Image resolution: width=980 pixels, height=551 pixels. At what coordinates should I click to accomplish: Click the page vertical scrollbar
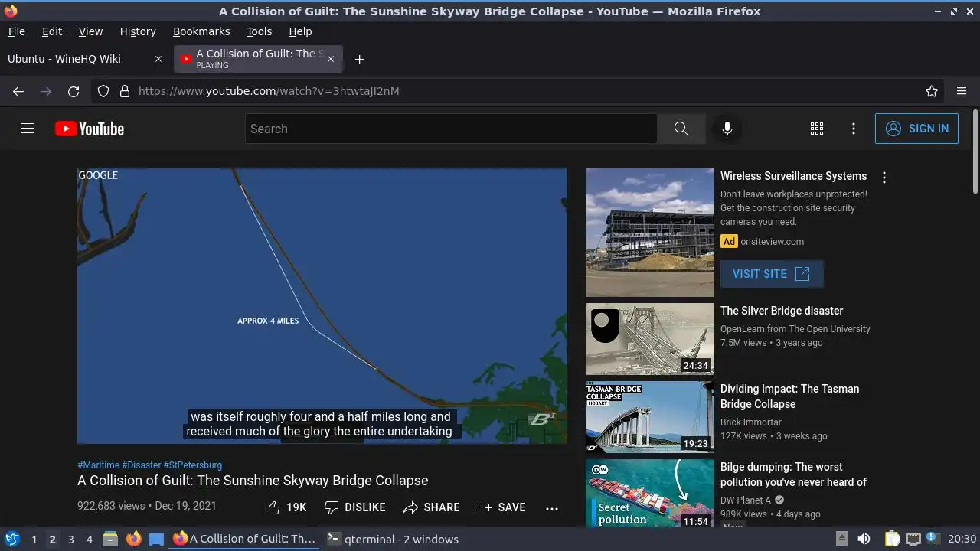pyautogui.click(x=975, y=152)
